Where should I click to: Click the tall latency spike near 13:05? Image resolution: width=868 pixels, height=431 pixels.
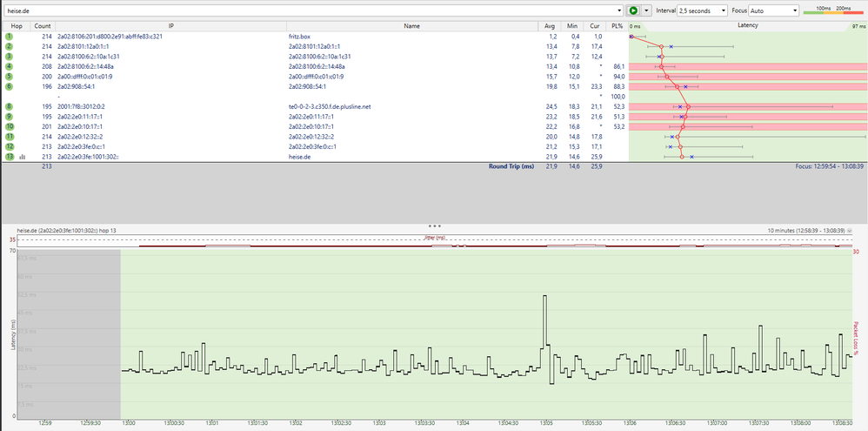[x=544, y=321]
